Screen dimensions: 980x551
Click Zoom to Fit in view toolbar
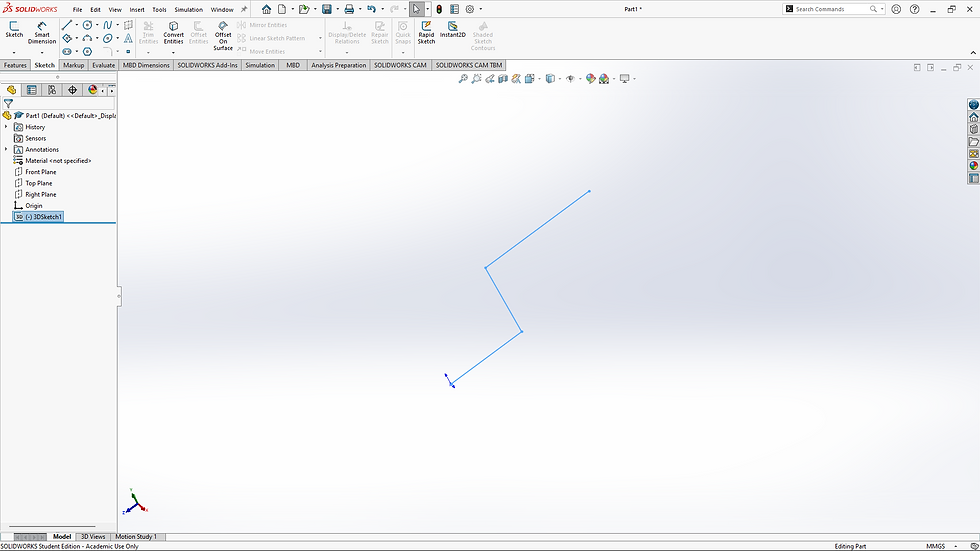[x=463, y=79]
